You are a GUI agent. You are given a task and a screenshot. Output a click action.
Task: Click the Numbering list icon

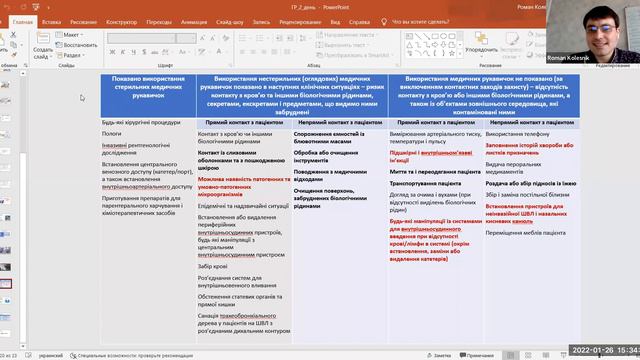pyautogui.click(x=260, y=38)
